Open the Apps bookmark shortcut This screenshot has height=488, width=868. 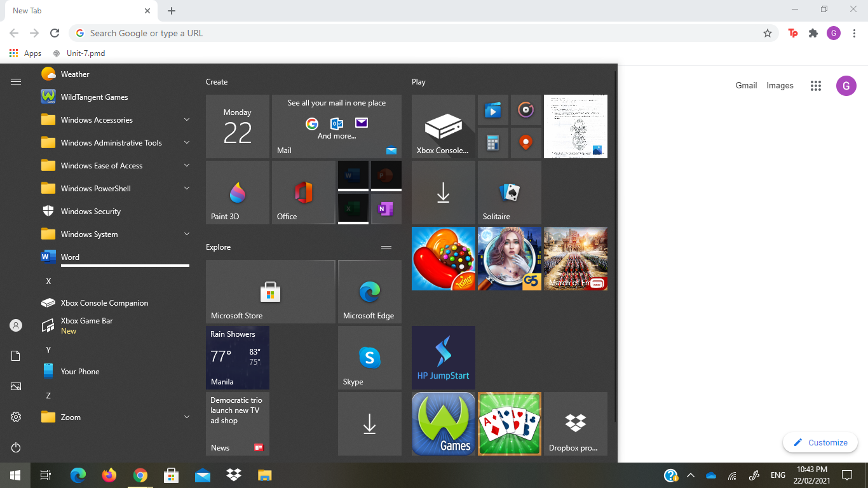pyautogui.click(x=25, y=53)
